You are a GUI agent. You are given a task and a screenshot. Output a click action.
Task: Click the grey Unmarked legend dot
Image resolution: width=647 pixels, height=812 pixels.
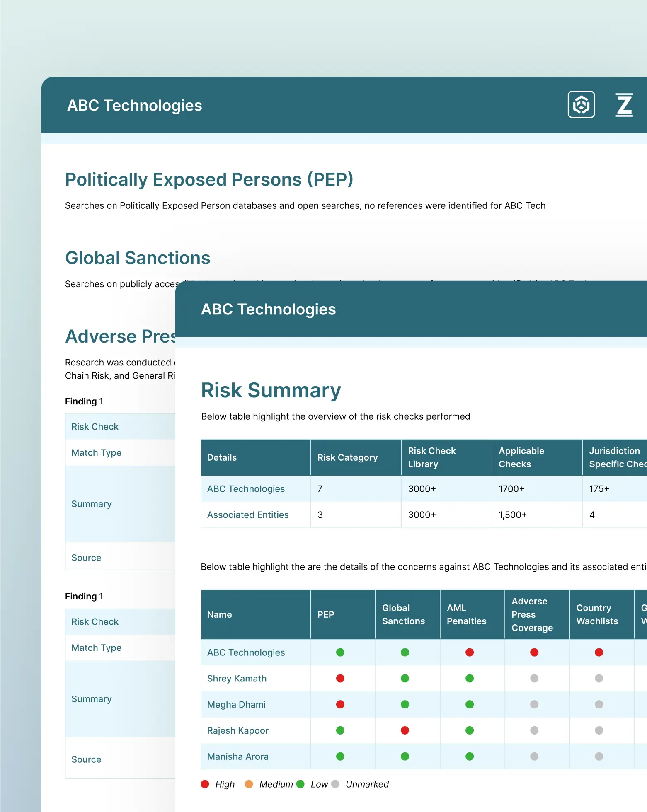pyautogui.click(x=335, y=784)
